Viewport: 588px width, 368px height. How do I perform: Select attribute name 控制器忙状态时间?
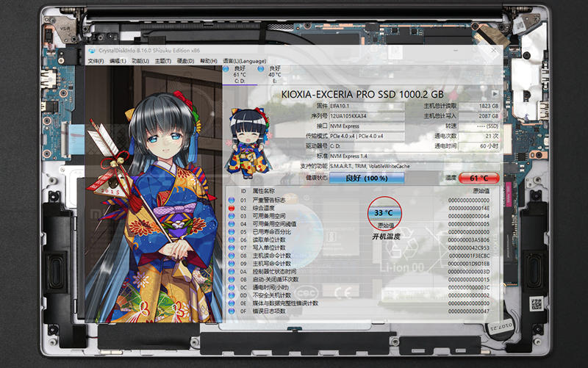(x=274, y=271)
